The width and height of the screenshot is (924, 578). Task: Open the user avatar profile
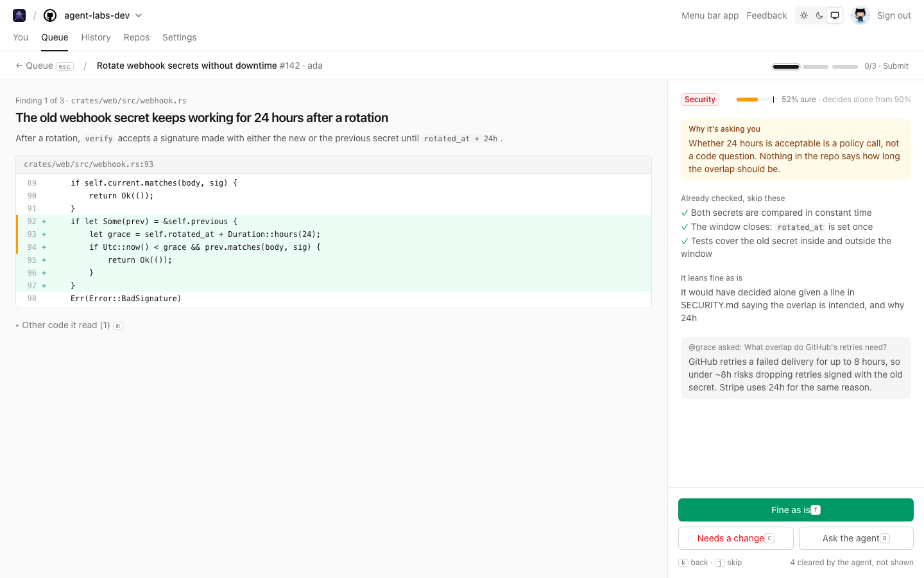point(860,15)
